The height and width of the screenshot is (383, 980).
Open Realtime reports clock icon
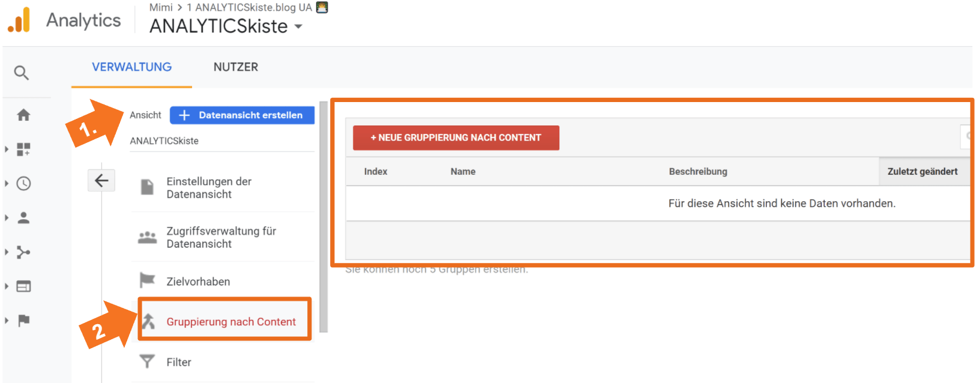(x=23, y=183)
